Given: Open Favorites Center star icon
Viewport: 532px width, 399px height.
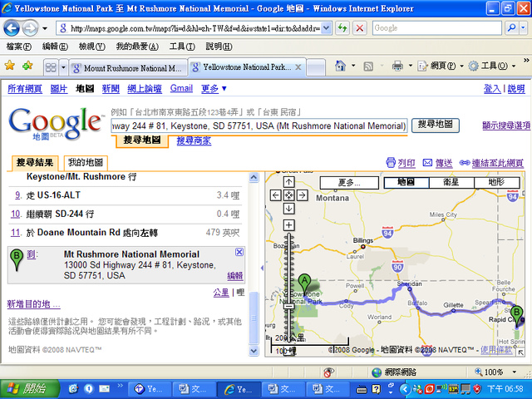Looking at the screenshot, I should click(10, 66).
